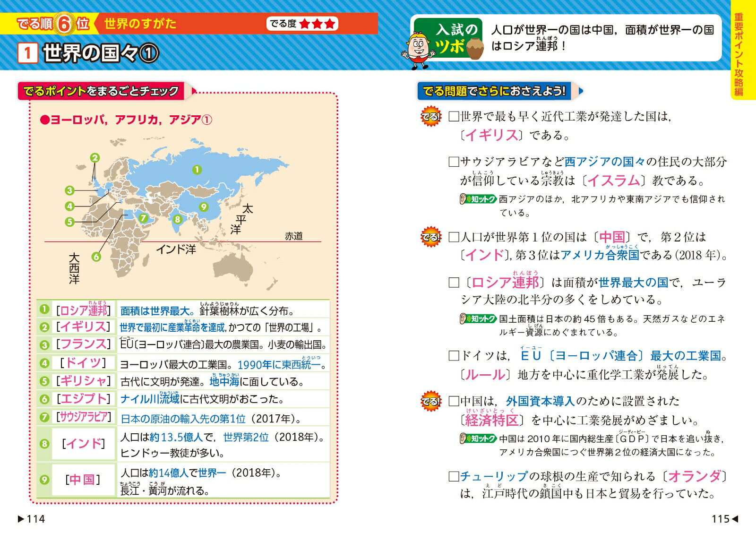Click right triangle arrow beside page 115
756x533 pixels.
point(735,519)
